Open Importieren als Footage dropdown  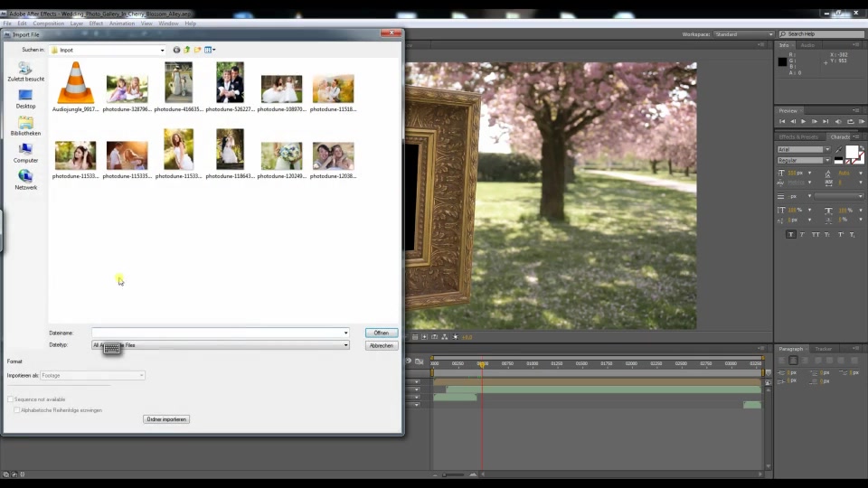(92, 376)
